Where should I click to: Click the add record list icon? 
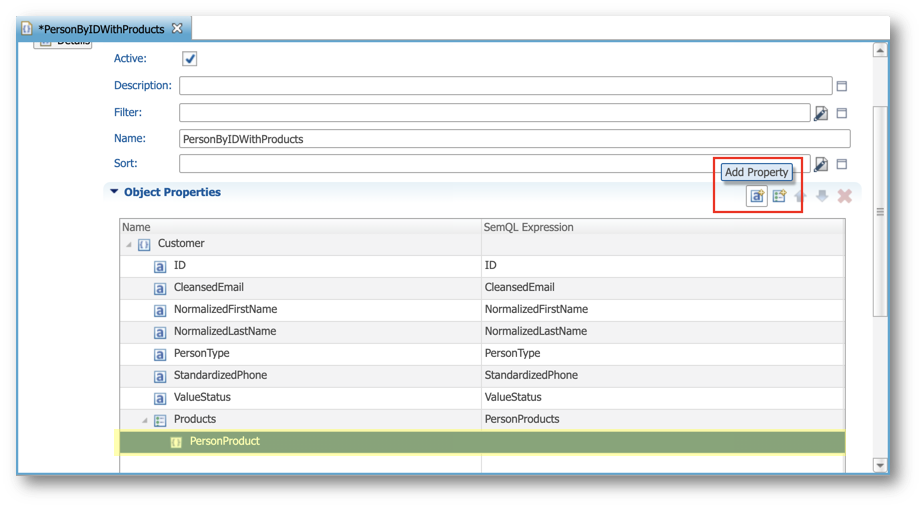pos(779,196)
